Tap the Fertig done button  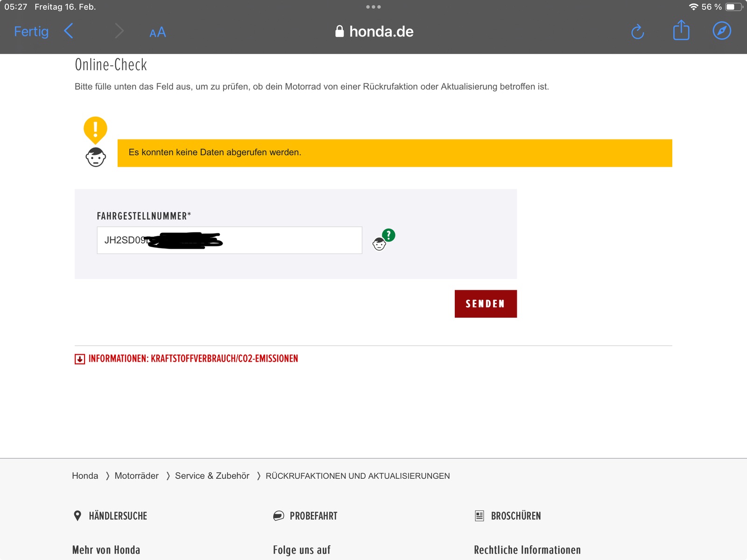pyautogui.click(x=31, y=32)
